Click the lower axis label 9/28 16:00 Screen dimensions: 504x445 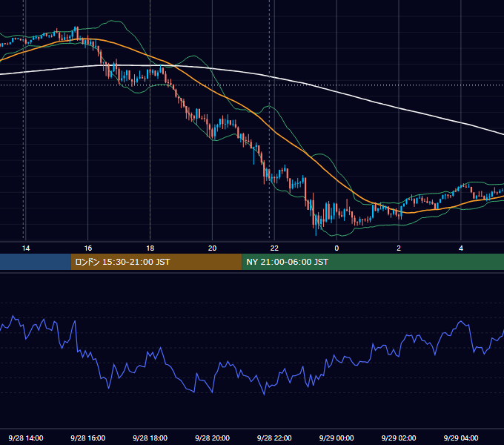pyautogui.click(x=87, y=438)
